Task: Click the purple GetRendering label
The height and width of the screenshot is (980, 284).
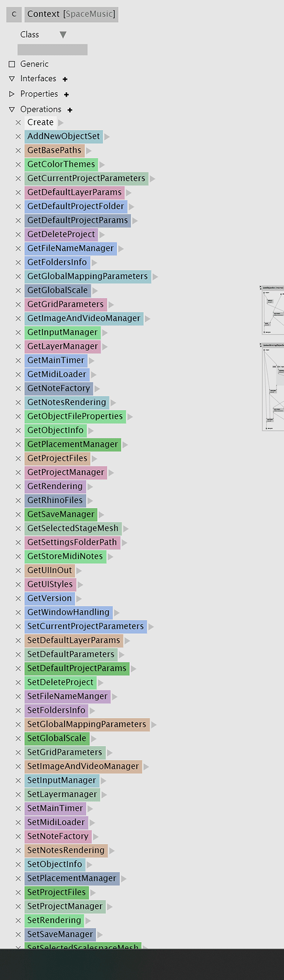Action: (x=55, y=486)
